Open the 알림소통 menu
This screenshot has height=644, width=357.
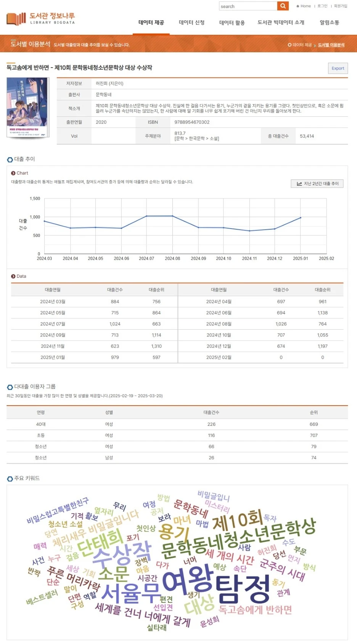(x=329, y=23)
